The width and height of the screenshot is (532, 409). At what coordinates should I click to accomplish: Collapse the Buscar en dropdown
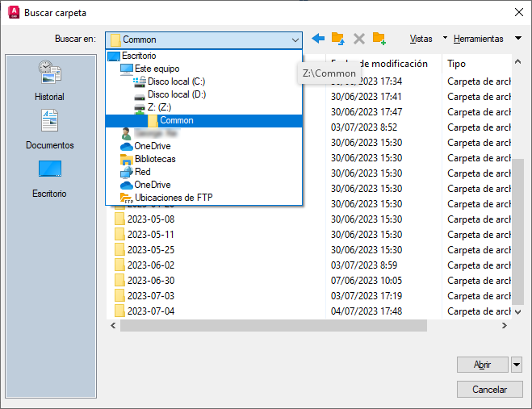[x=294, y=40]
